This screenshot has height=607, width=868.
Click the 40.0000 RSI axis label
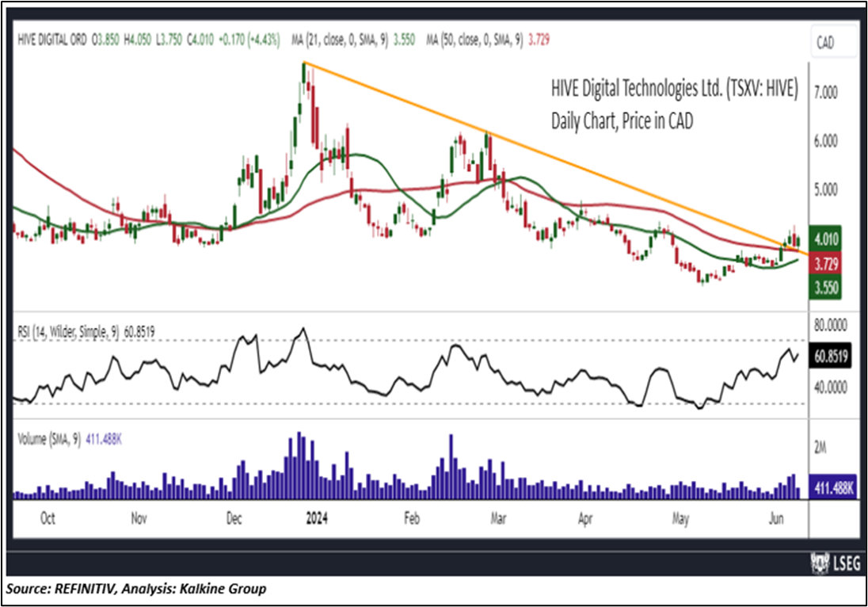point(830,387)
